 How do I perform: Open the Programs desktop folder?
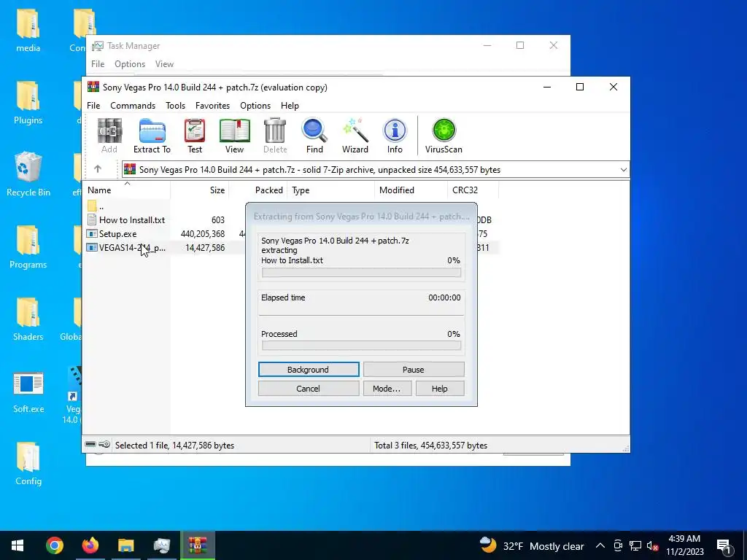(x=28, y=247)
